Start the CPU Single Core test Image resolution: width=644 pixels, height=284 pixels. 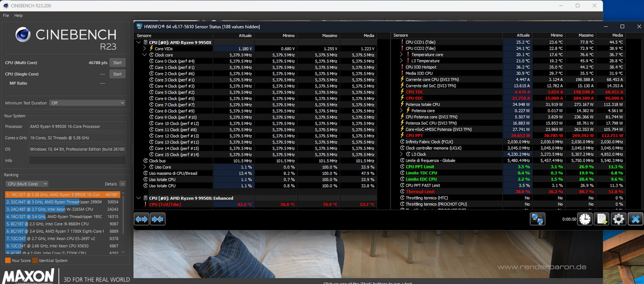(117, 74)
